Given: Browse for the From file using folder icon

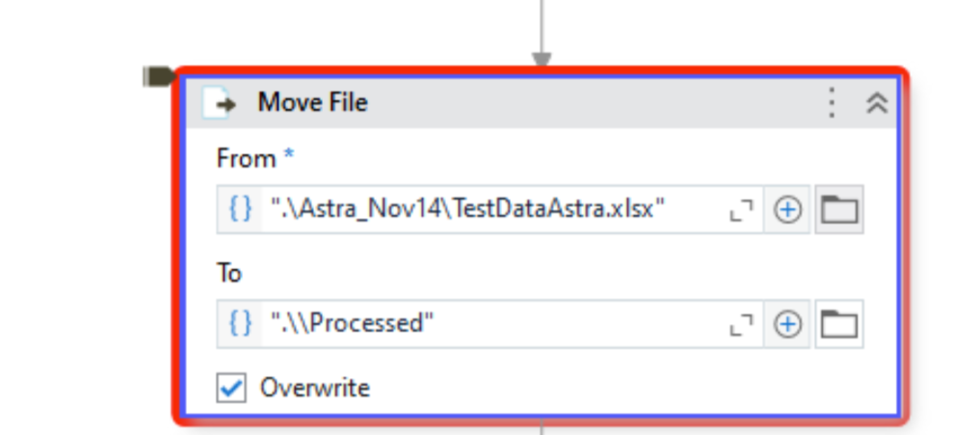Looking at the screenshot, I should (839, 209).
